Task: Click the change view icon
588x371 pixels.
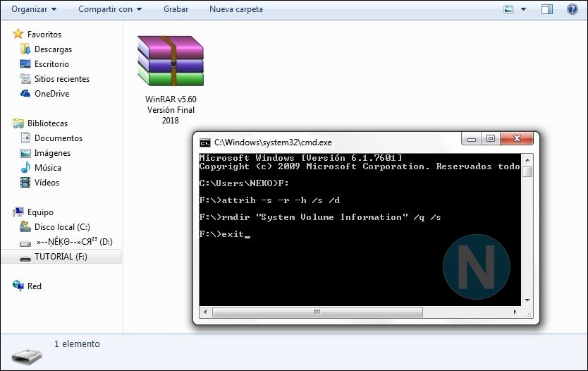Action: coord(508,9)
